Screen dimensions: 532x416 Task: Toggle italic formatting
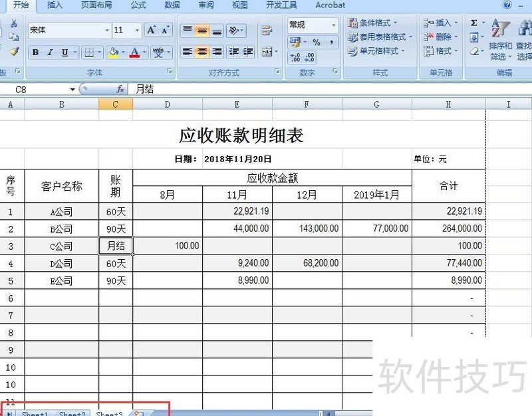point(49,52)
